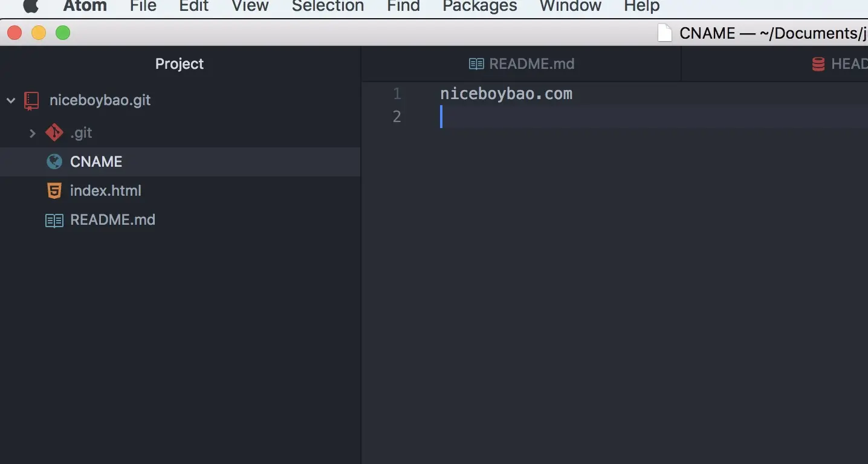Open the Help menu
The height and width of the screenshot is (464, 868).
(x=642, y=6)
